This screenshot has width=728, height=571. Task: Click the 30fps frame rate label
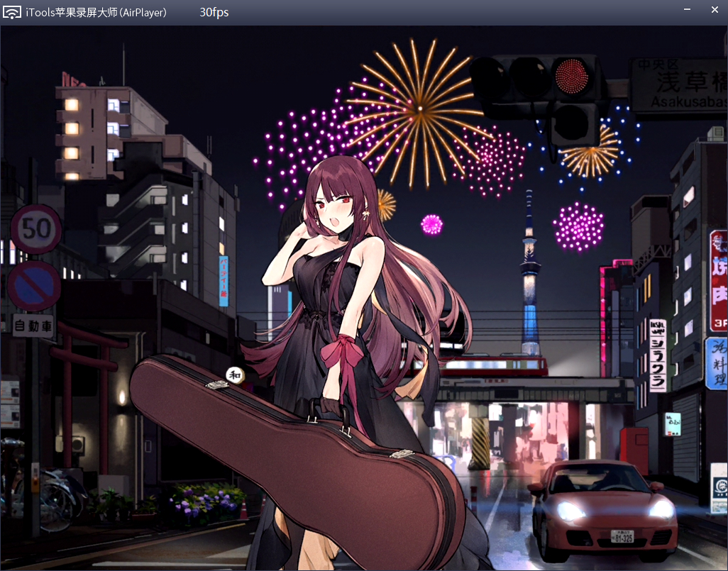(x=214, y=12)
